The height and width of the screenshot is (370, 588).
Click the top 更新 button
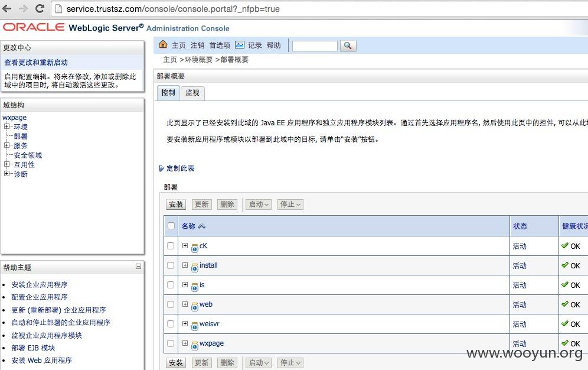[x=201, y=205]
